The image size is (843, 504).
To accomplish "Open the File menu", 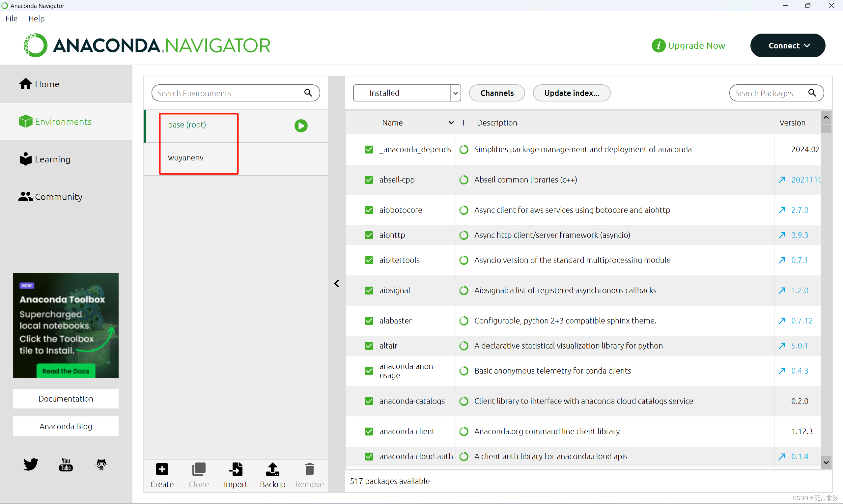I will 11,18.
